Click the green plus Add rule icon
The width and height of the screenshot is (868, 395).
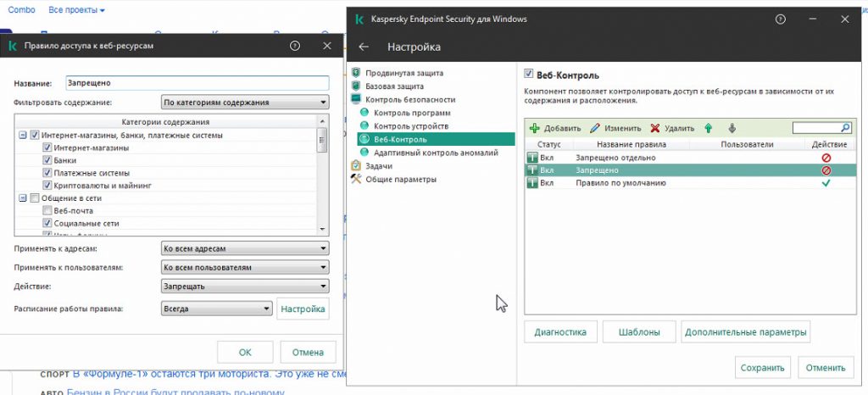click(x=534, y=129)
